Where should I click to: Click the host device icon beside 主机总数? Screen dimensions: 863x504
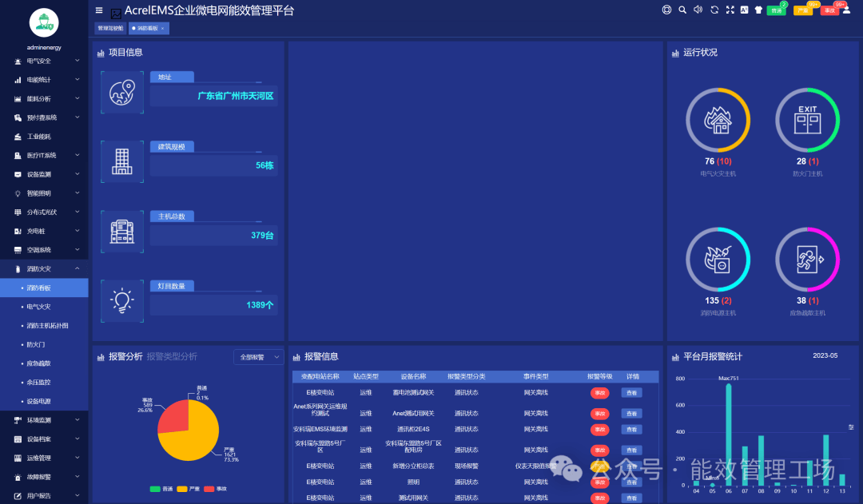point(122,232)
